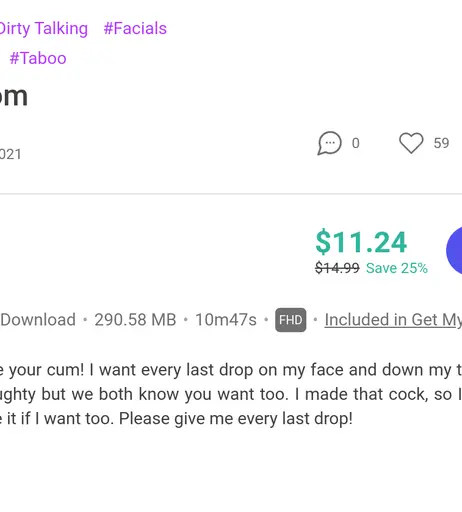462x512 pixels.
Task: Click the Download label in details row
Action: click(x=38, y=320)
